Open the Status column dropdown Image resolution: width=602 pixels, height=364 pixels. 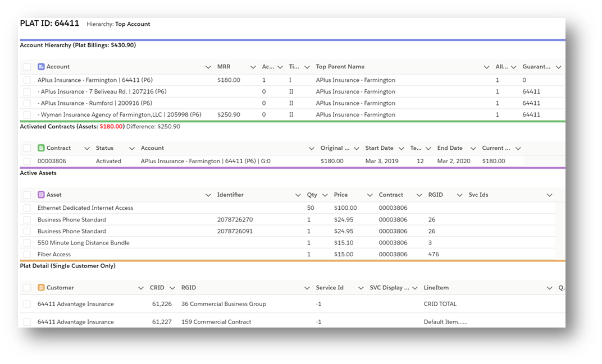point(131,148)
